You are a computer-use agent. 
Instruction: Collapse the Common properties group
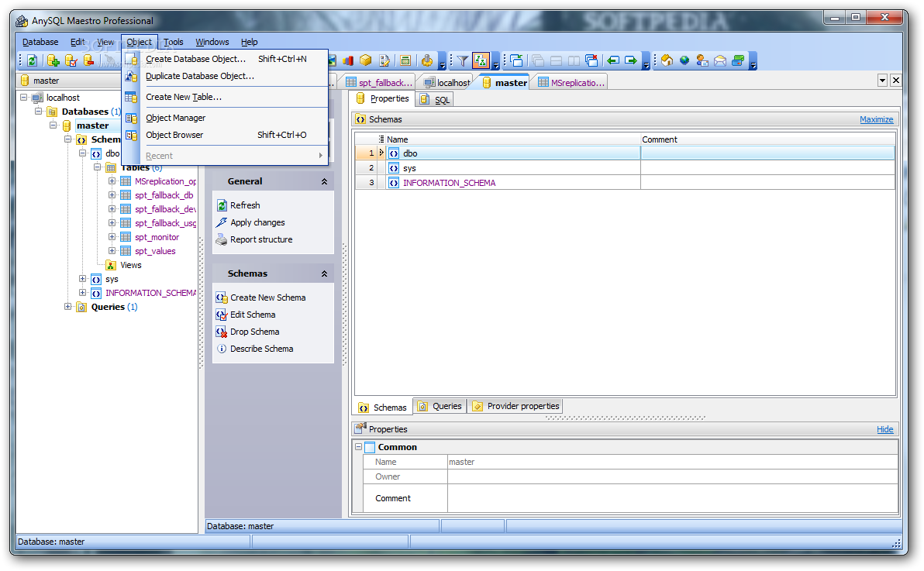pyautogui.click(x=358, y=447)
